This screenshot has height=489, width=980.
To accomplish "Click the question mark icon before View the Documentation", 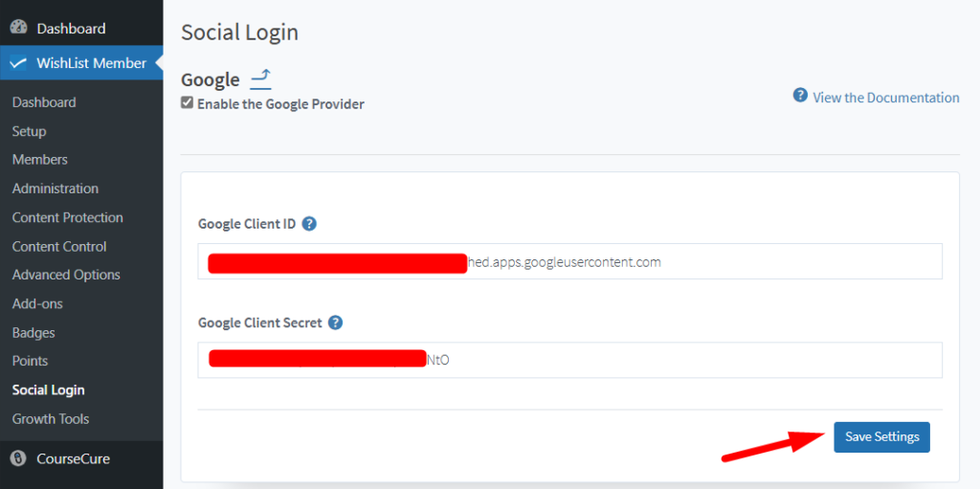I will click(x=800, y=95).
